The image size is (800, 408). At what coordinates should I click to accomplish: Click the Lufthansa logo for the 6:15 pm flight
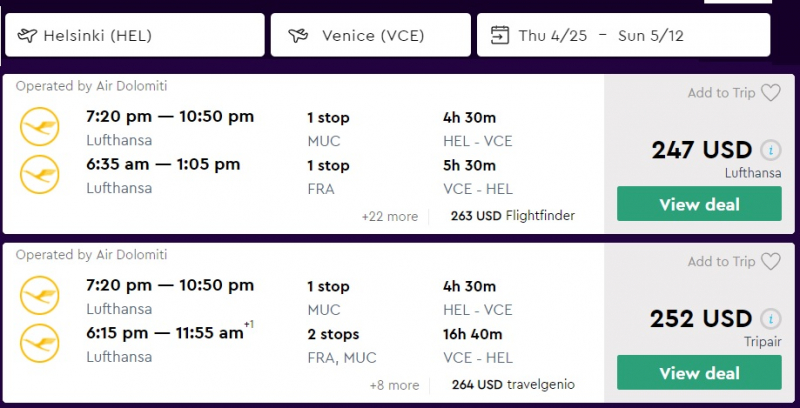[39, 343]
